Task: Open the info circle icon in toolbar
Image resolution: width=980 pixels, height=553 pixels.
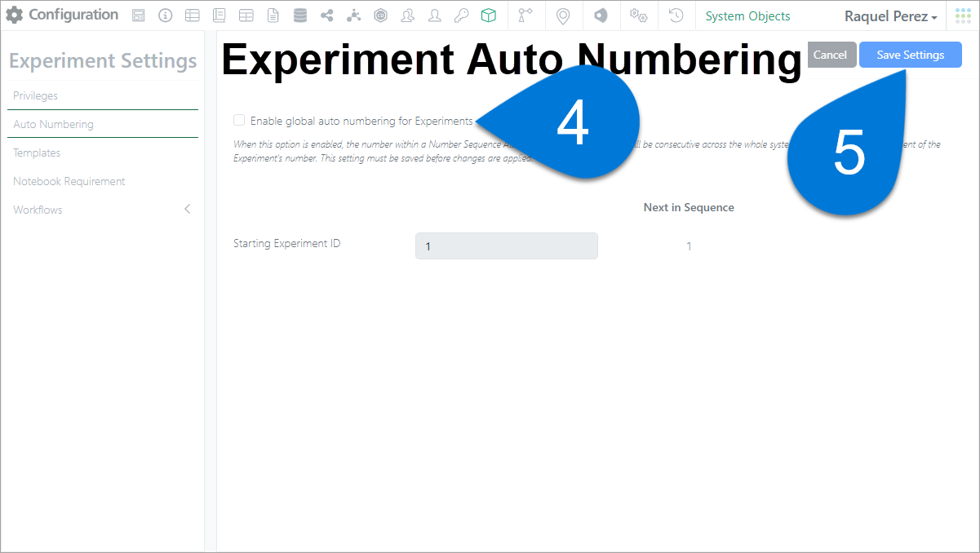Action: [x=165, y=15]
